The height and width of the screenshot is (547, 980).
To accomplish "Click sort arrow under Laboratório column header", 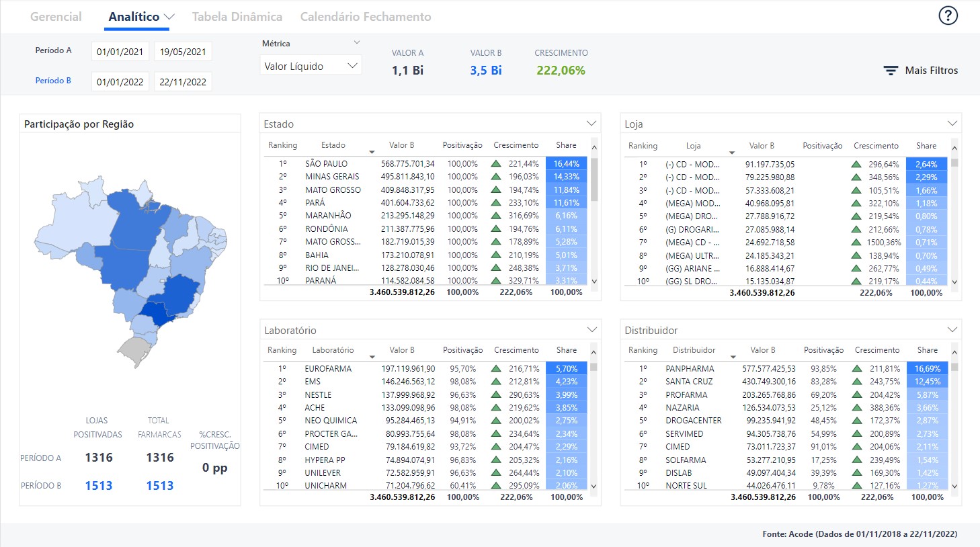I will (x=372, y=357).
